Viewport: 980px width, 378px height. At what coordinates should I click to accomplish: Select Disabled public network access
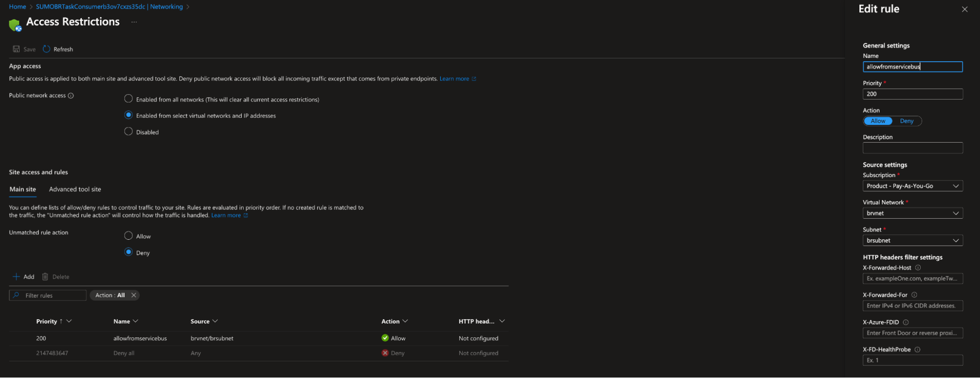click(128, 131)
